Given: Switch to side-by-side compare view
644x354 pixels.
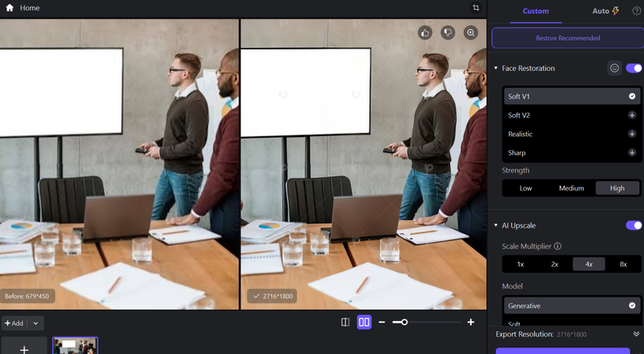Looking at the screenshot, I should [x=364, y=323].
